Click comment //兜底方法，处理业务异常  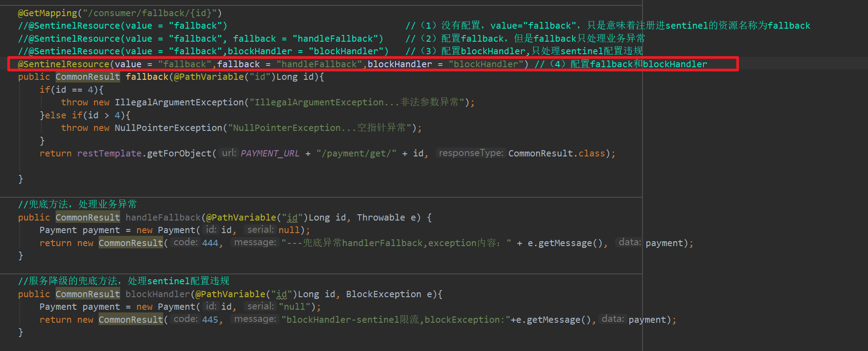tap(77, 204)
